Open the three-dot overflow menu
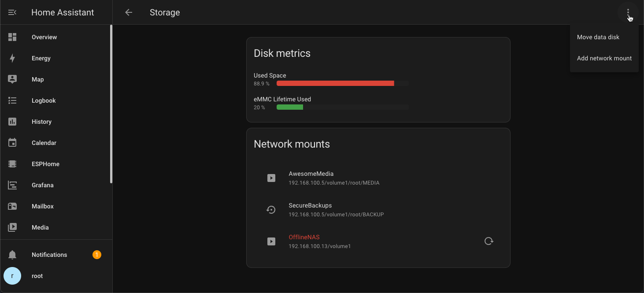This screenshot has height=293, width=644. tap(628, 12)
